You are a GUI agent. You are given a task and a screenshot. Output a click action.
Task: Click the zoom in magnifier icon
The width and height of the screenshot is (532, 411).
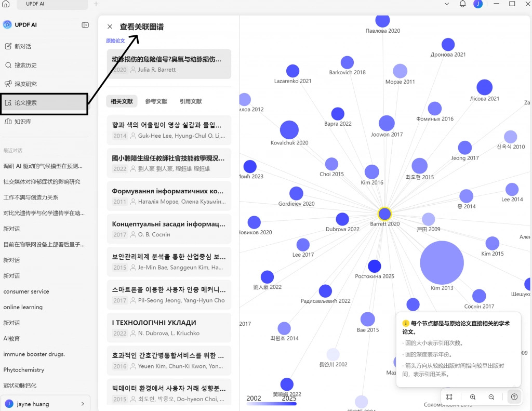(473, 397)
